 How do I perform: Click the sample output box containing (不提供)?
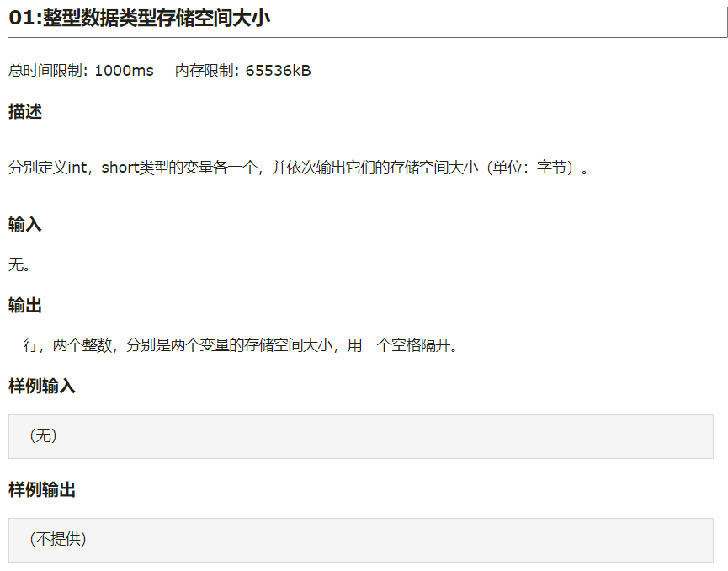coord(361,541)
